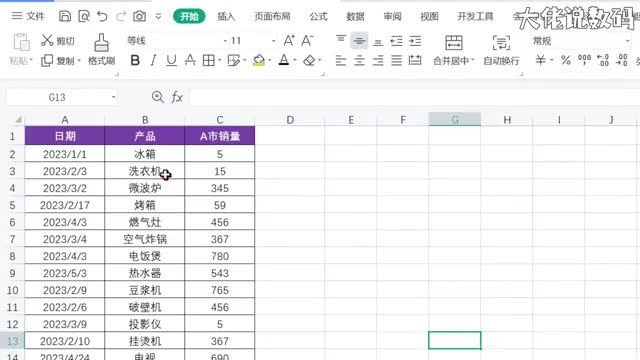This screenshot has height=360, width=640.
Task: Switch to the 插入 tab
Action: (x=226, y=16)
